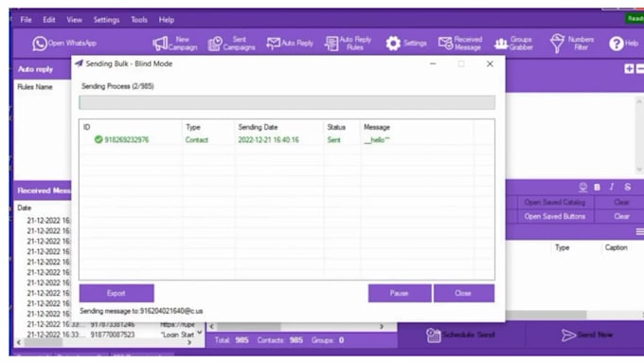This screenshot has width=644, height=363.
Task: Click the plus icon on right panel
Action: [x=629, y=69]
